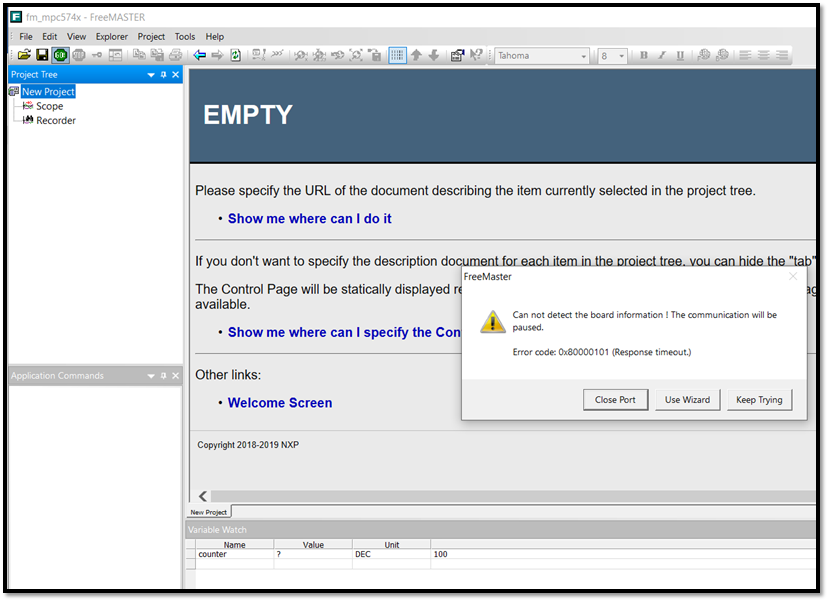829x602 pixels.
Task: Click the paste icon in toolbar
Action: [x=157, y=55]
